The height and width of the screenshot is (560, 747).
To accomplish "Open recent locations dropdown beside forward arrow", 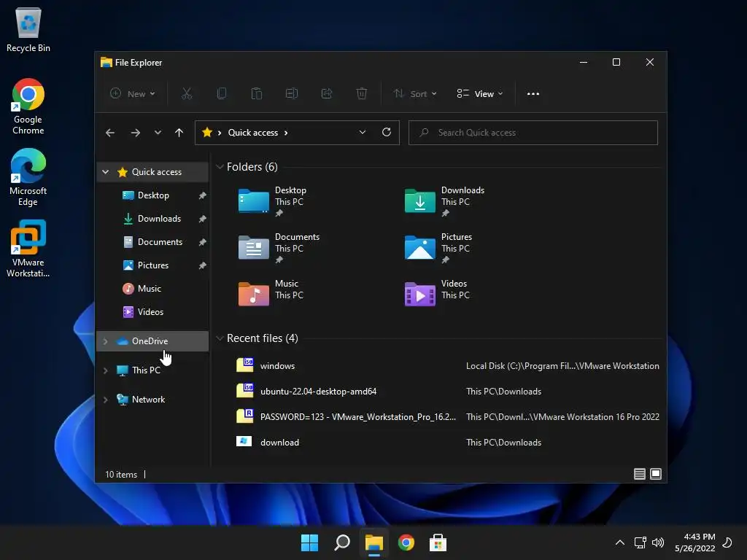I will (x=158, y=133).
